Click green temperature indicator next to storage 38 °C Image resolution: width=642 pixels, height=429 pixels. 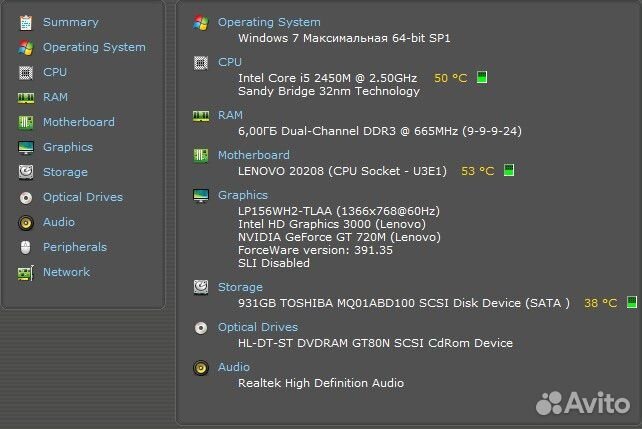coord(632,302)
